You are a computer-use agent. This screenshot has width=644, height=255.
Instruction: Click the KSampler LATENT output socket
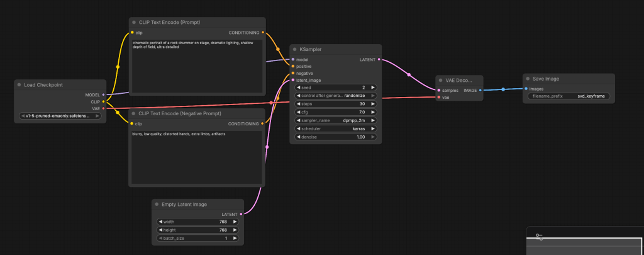click(379, 60)
